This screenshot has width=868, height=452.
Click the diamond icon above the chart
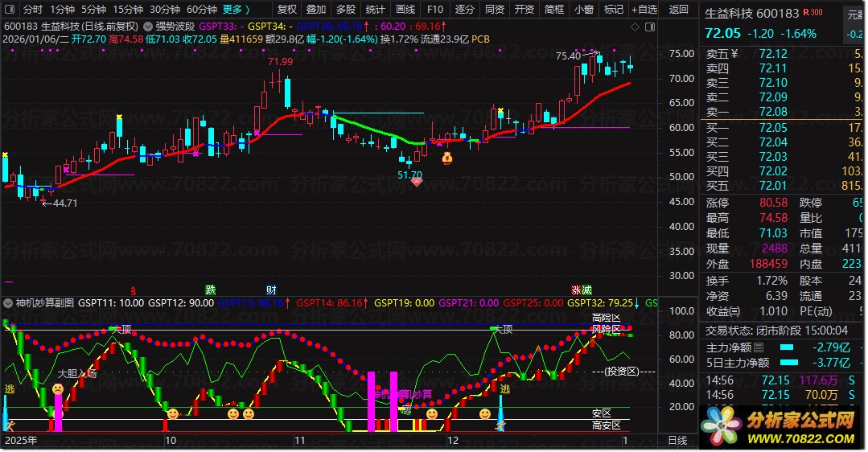click(x=635, y=27)
